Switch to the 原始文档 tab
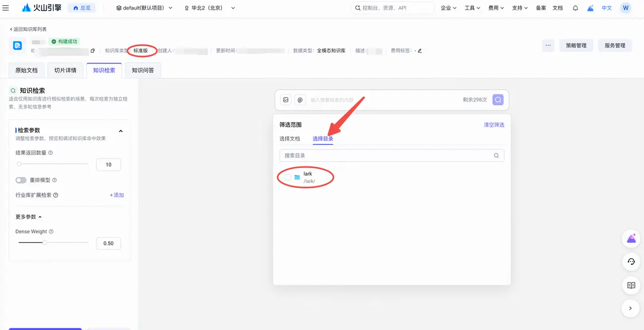This screenshot has height=330, width=644. click(27, 70)
